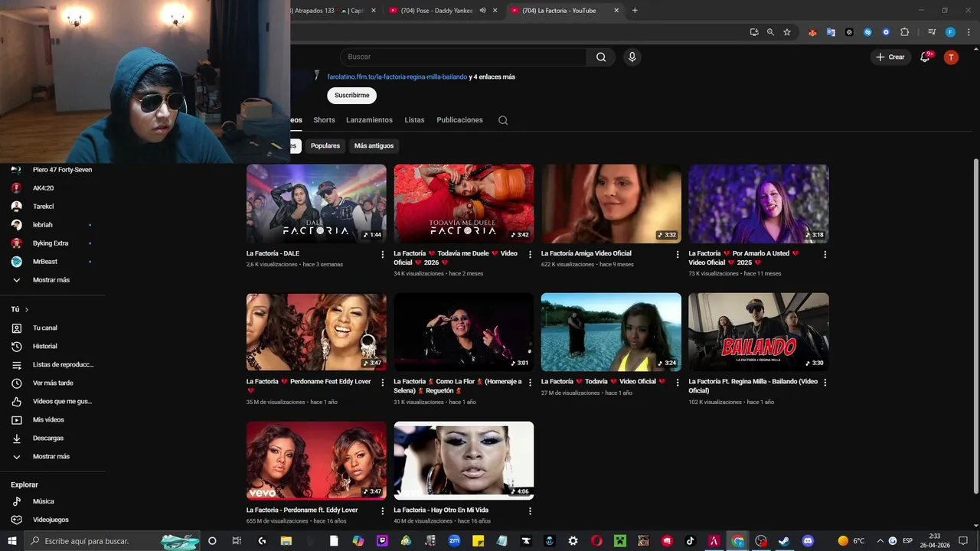Open Historial in the sidebar
Screen dimensions: 980x551
[45, 346]
